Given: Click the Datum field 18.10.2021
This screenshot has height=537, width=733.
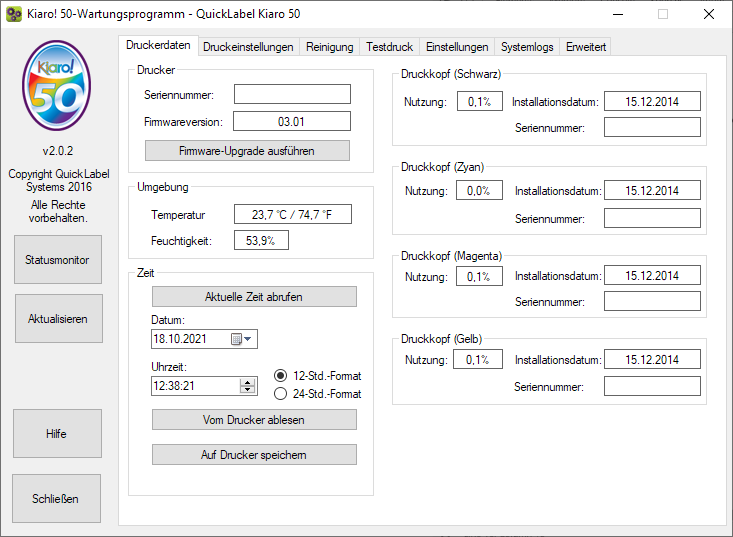Looking at the screenshot, I should click(x=204, y=339).
